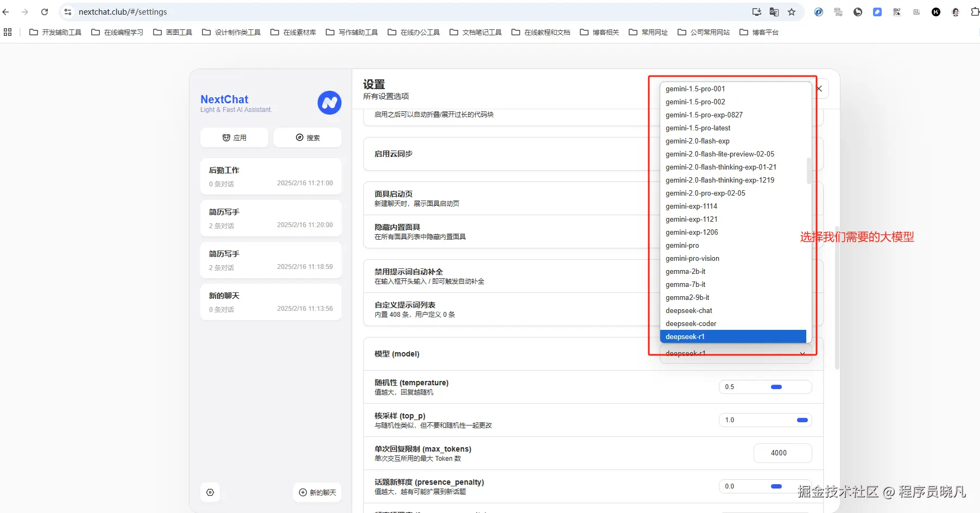Click the max_tokens input showing 4000

(x=783, y=453)
